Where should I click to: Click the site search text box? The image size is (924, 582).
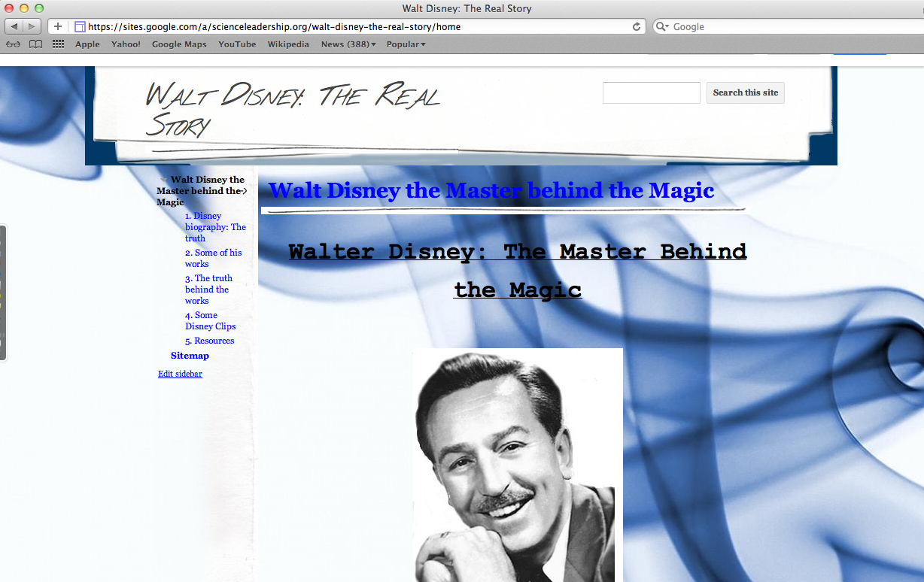coord(651,92)
